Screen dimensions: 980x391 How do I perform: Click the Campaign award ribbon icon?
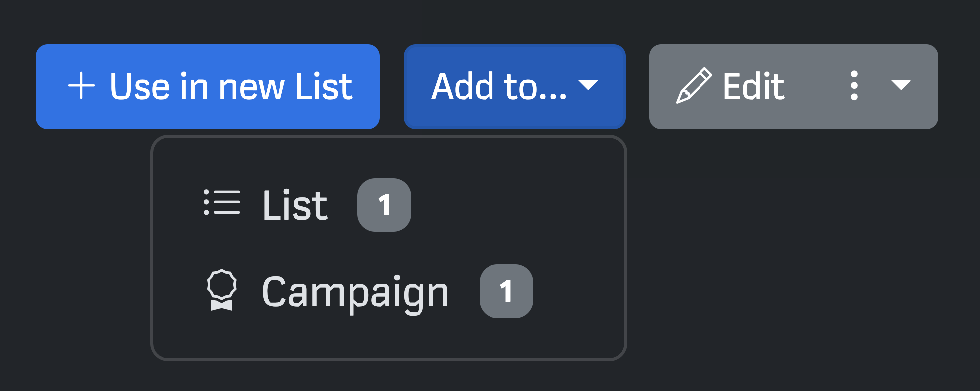(x=221, y=290)
